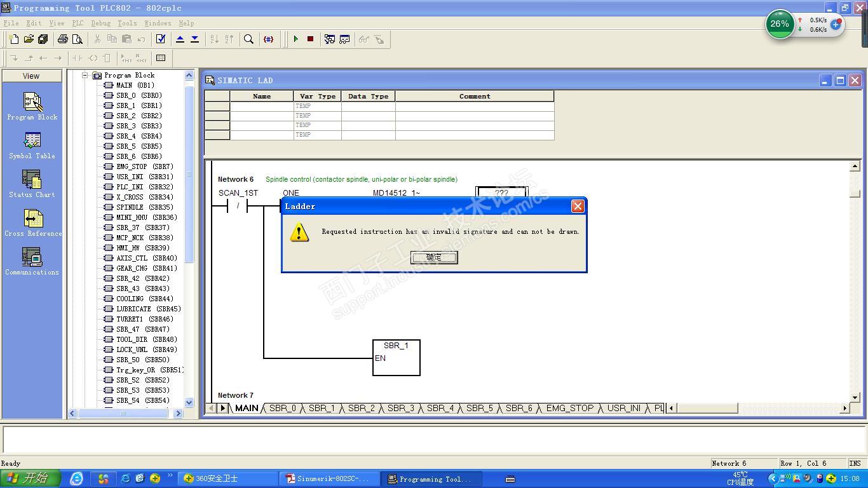Screen dimensions: 868x488
Task: Select COOLING (SBR44) in the tree
Action: [x=144, y=299]
